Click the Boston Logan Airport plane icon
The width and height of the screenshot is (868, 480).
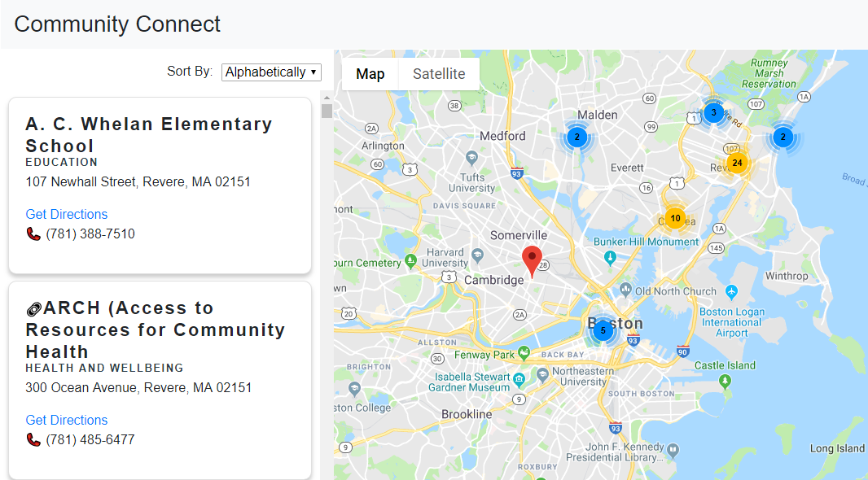[x=731, y=291]
